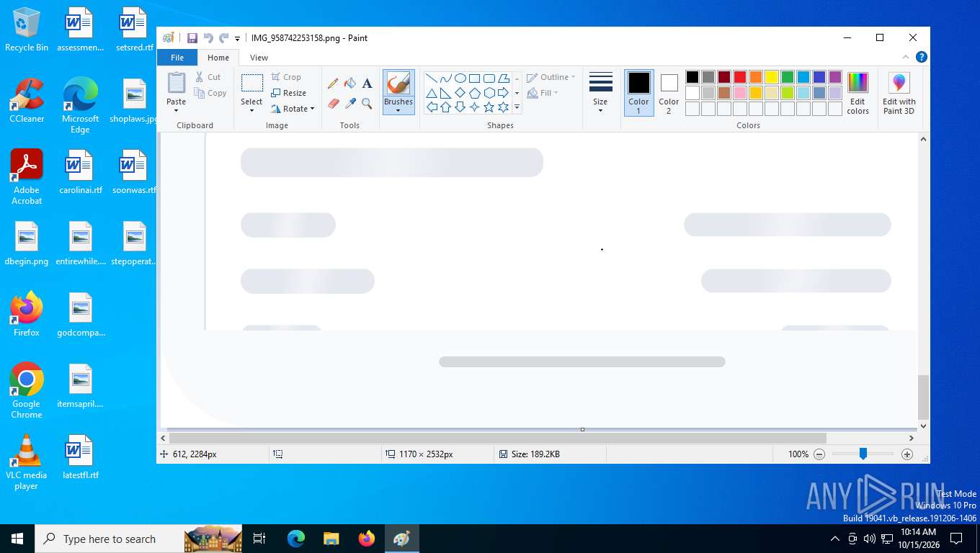Screen dimensions: 980x553
Task: Zoom out with the minus button
Action: (819, 454)
